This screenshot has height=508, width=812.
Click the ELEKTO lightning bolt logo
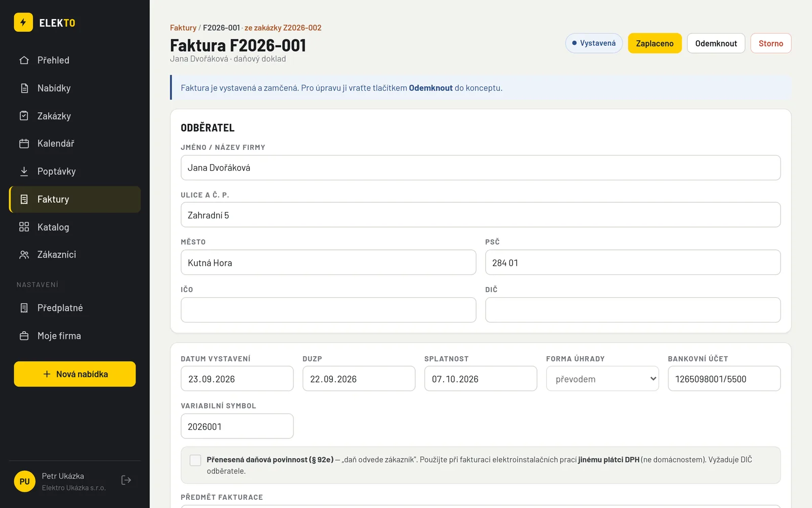pos(23,22)
